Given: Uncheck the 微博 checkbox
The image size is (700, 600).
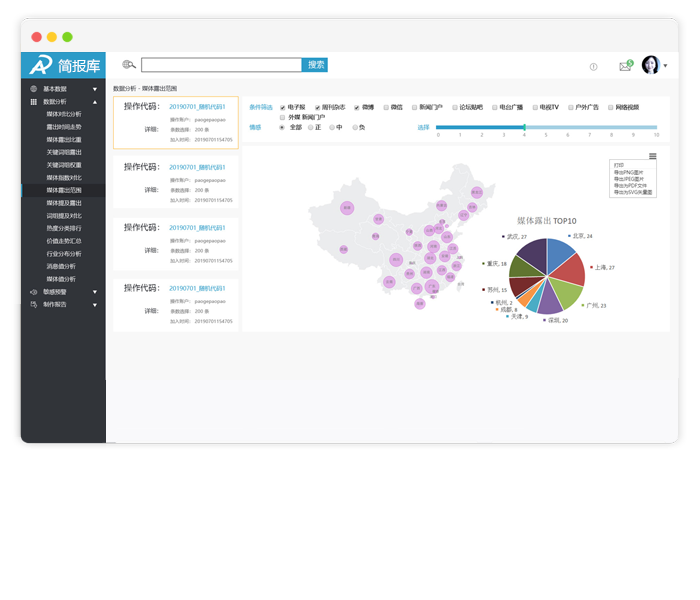Looking at the screenshot, I should click(357, 108).
